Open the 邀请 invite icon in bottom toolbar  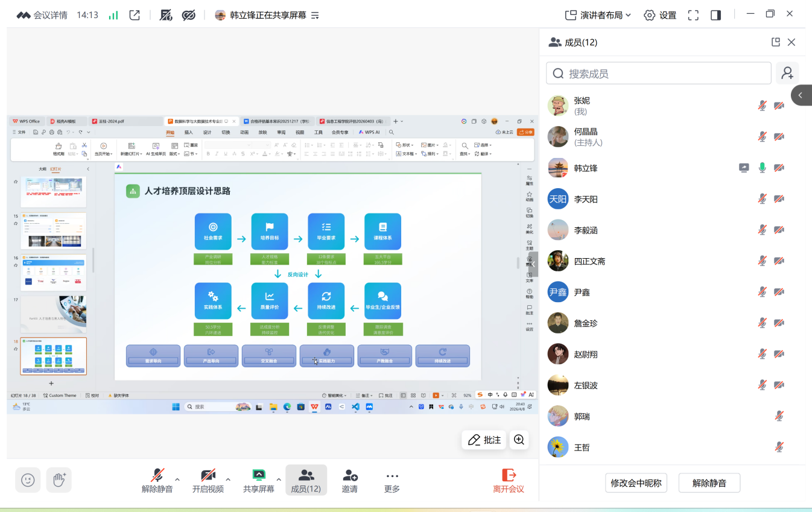pos(349,480)
